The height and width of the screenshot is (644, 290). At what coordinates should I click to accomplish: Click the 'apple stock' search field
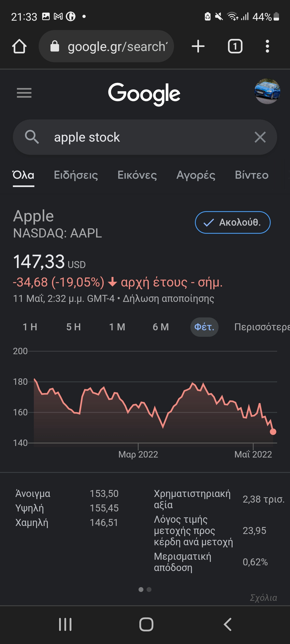tap(145, 137)
